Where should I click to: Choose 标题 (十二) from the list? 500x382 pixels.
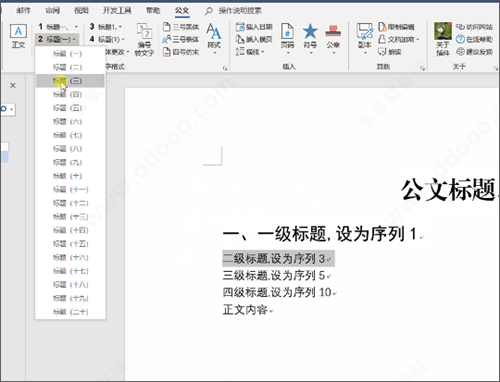pyautogui.click(x=70, y=203)
